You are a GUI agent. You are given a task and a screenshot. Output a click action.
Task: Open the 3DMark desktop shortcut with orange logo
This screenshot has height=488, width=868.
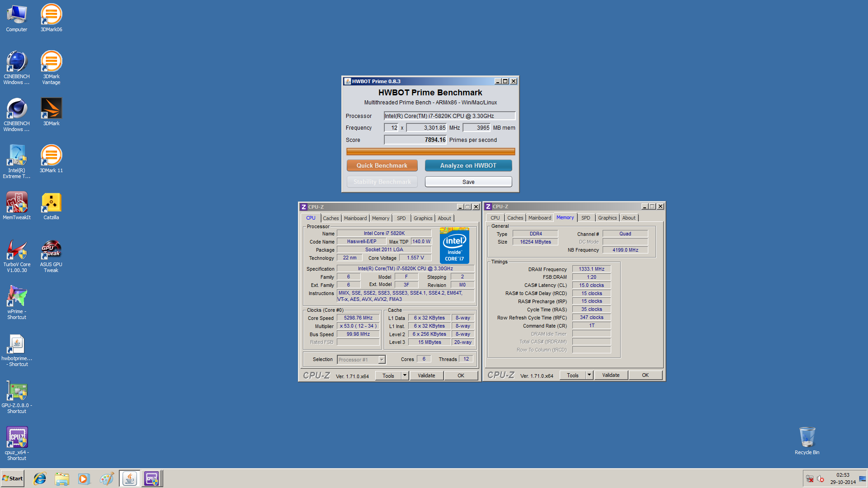(x=51, y=112)
